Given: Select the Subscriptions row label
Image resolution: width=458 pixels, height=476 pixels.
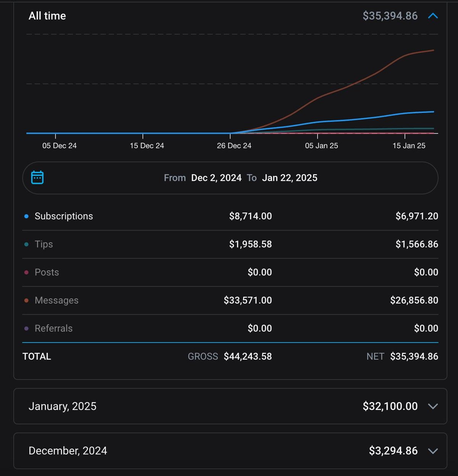Looking at the screenshot, I should 64,216.
